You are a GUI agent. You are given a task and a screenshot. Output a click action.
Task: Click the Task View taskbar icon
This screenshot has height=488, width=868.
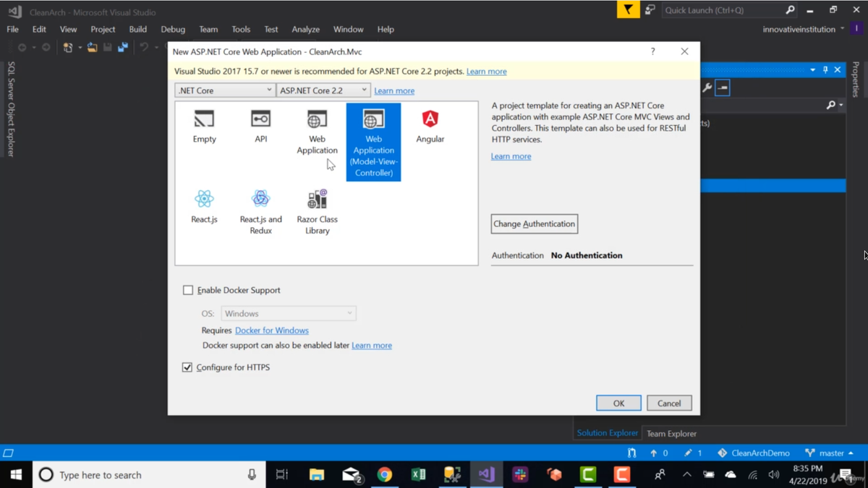click(282, 474)
